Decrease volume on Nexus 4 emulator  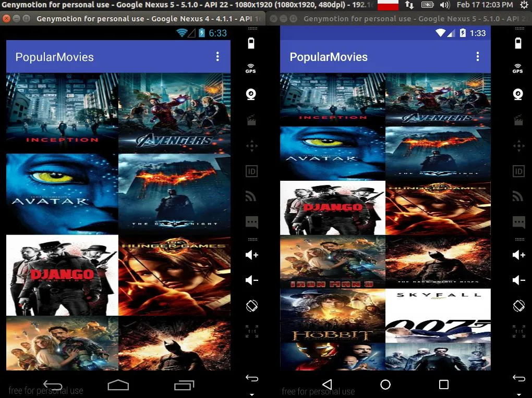252,280
